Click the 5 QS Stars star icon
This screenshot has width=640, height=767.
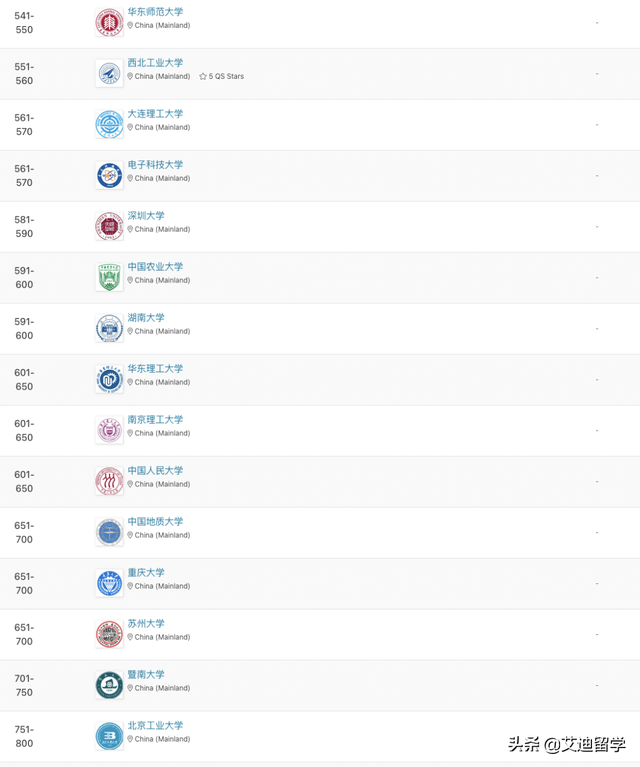203,76
